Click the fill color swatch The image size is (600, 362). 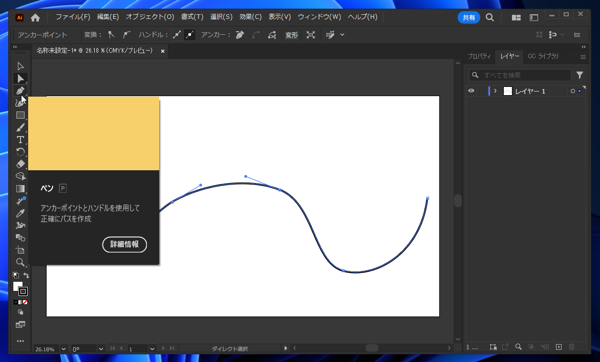point(17,286)
